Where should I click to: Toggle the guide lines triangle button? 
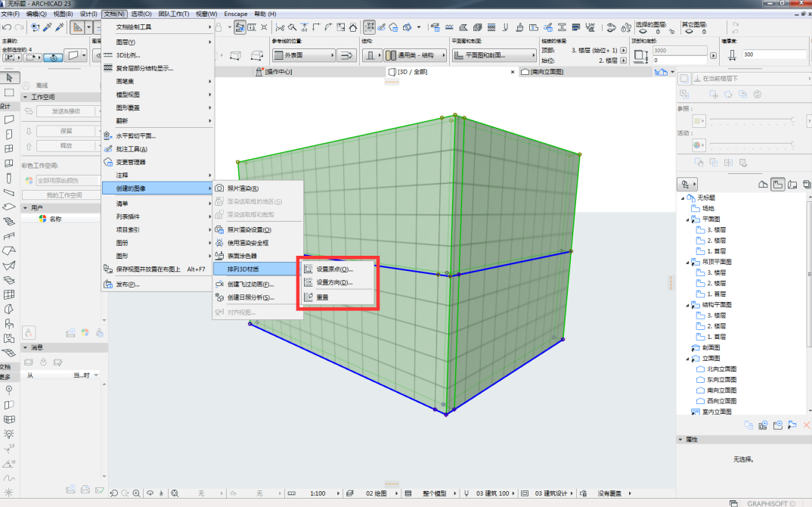tap(77, 27)
